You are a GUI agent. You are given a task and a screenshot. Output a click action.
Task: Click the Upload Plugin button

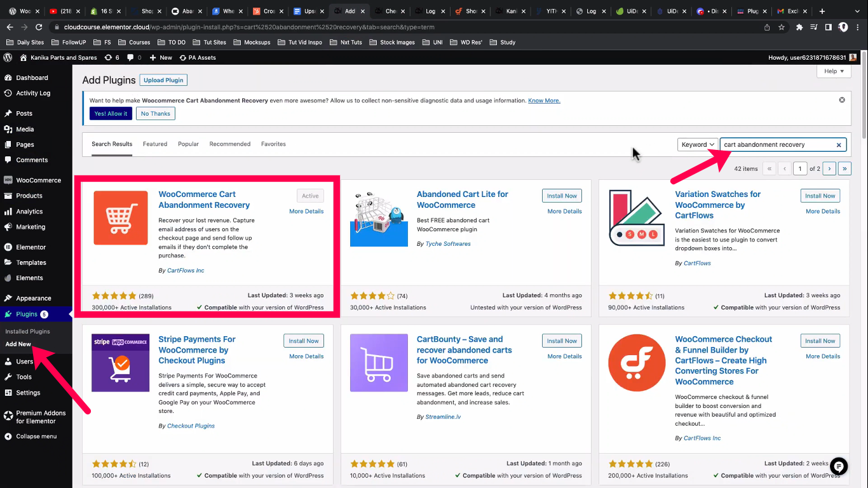click(163, 80)
